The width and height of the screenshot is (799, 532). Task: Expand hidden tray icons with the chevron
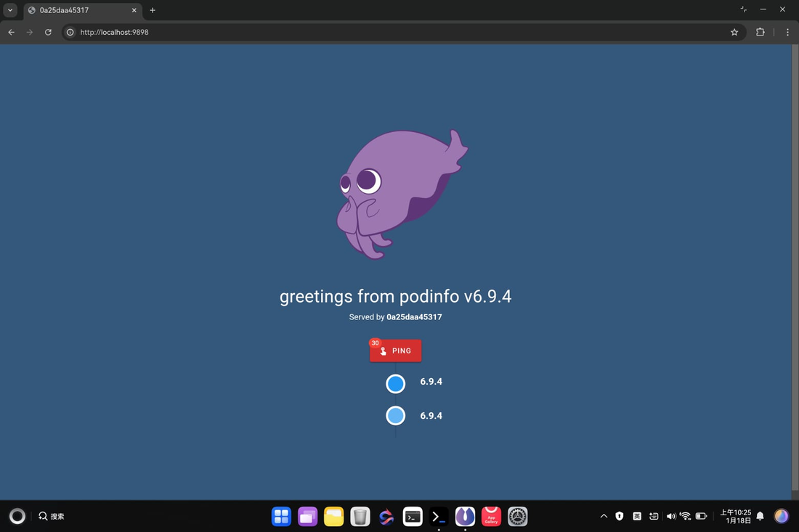tap(604, 515)
